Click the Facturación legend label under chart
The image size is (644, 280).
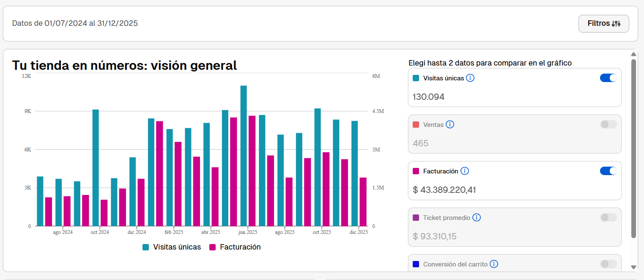(x=240, y=247)
